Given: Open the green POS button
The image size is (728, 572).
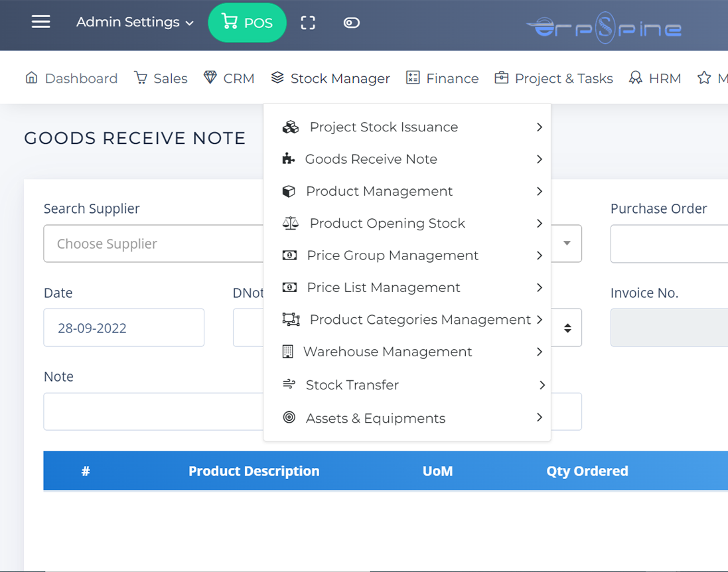Looking at the screenshot, I should [x=248, y=23].
